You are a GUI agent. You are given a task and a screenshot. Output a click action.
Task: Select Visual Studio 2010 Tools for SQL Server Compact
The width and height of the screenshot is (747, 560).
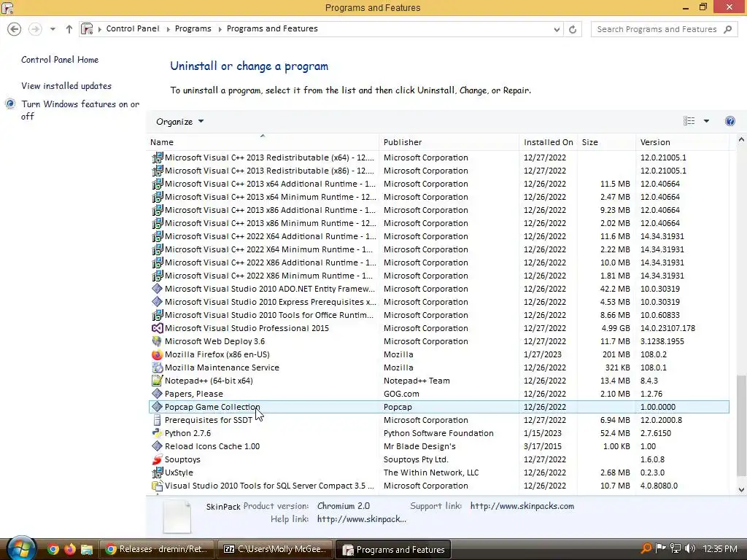point(438,486)
